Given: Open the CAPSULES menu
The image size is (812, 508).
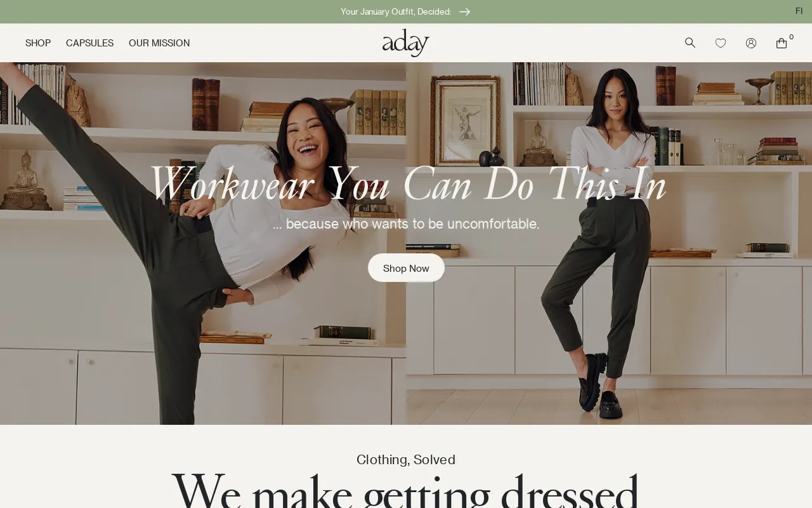Looking at the screenshot, I should point(89,43).
